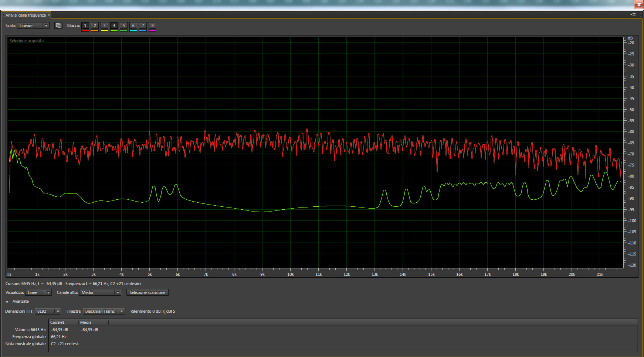Open the Canale alto dropdown showing Media
Viewport: 644px width, 357px height.
(x=100, y=292)
